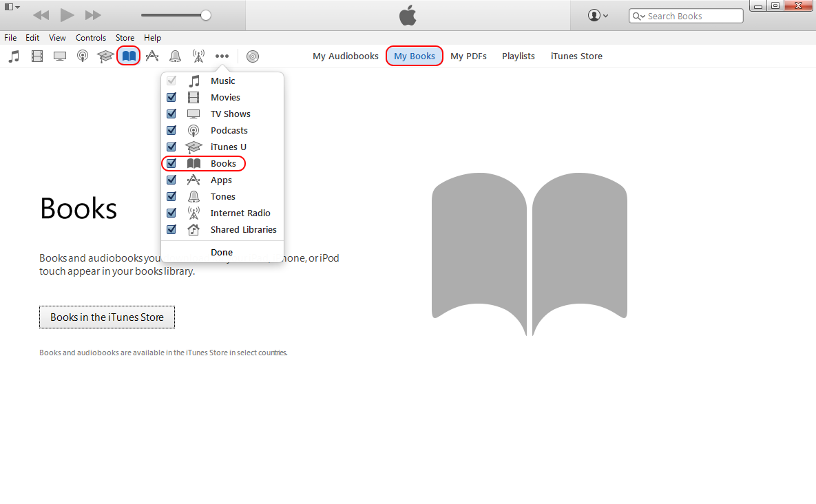Open the View menu

click(57, 37)
